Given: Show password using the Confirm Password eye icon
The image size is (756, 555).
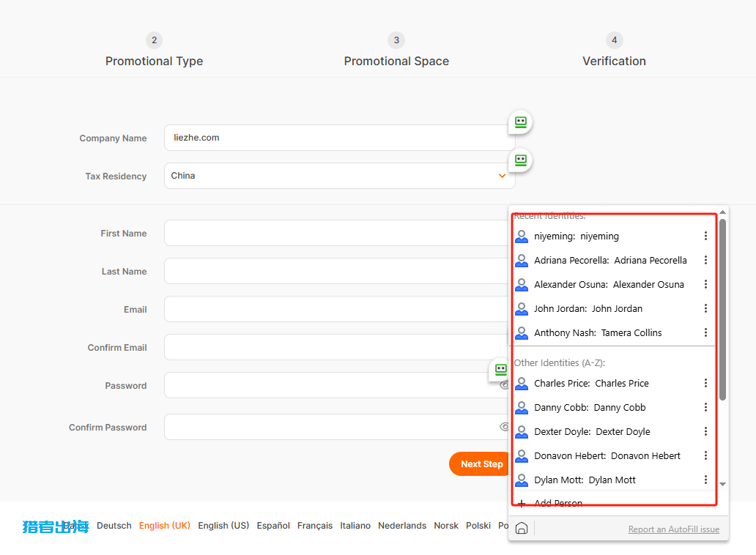Looking at the screenshot, I should [504, 427].
